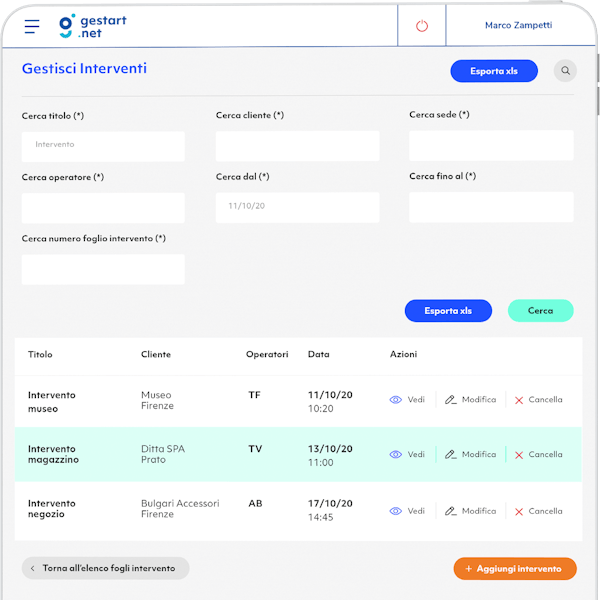Select Intervento negozio title
Screen dimensions: 600x600
click(52, 509)
